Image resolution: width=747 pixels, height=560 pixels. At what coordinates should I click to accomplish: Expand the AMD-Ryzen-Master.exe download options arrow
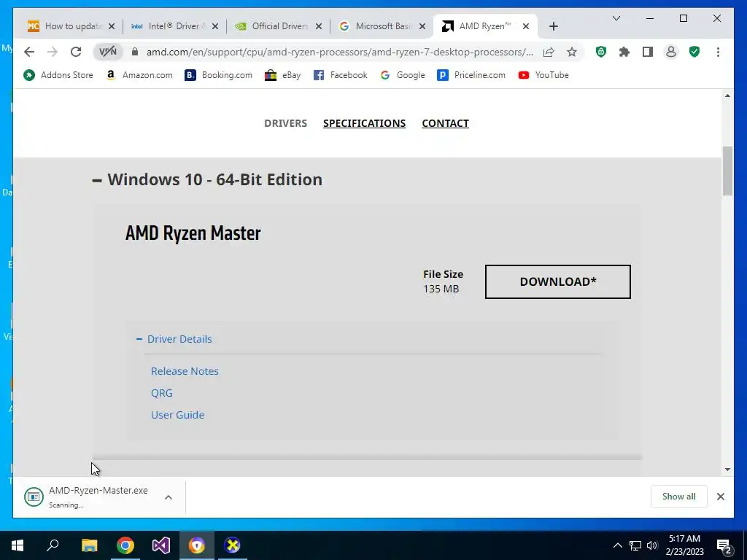(x=169, y=497)
